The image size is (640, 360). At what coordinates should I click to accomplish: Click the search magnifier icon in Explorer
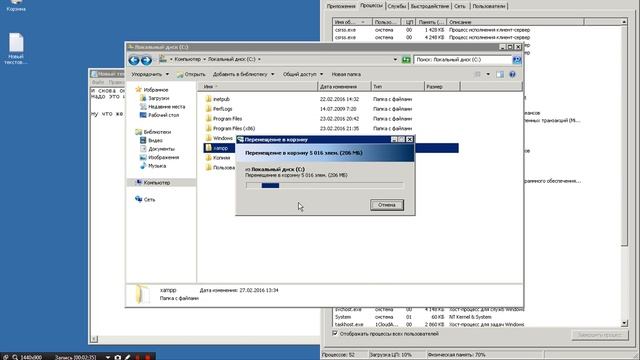[x=517, y=60]
